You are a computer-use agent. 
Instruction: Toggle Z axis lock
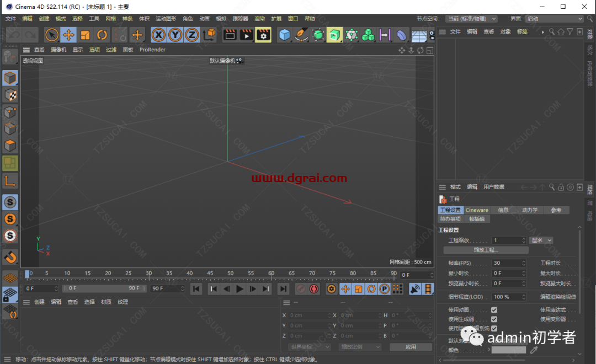point(192,35)
